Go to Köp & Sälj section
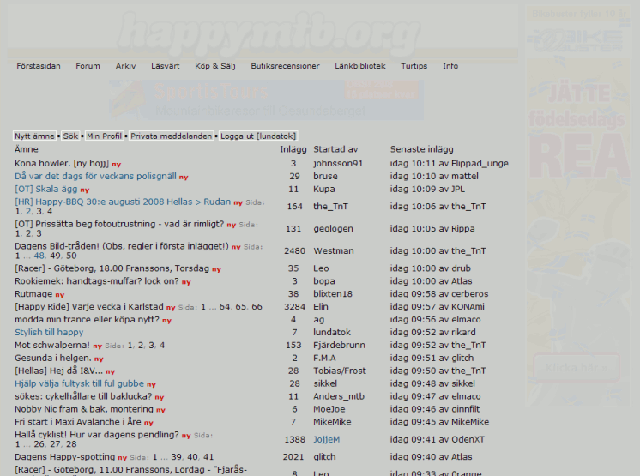This screenshot has width=640, height=476. coord(215,66)
